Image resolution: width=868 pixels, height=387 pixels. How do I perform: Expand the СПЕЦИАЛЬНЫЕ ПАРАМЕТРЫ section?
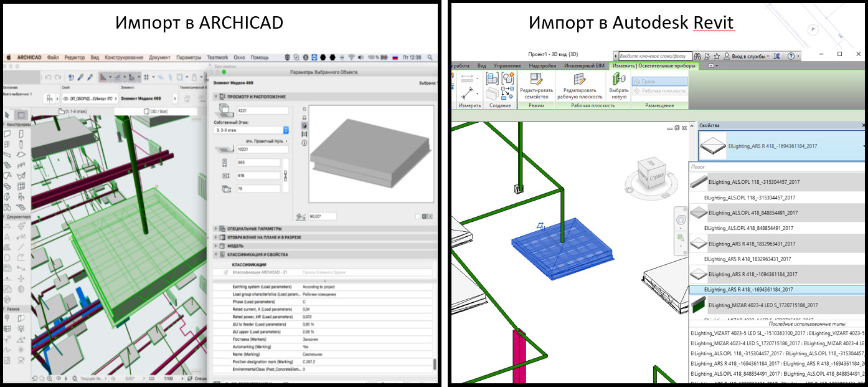[x=216, y=228]
